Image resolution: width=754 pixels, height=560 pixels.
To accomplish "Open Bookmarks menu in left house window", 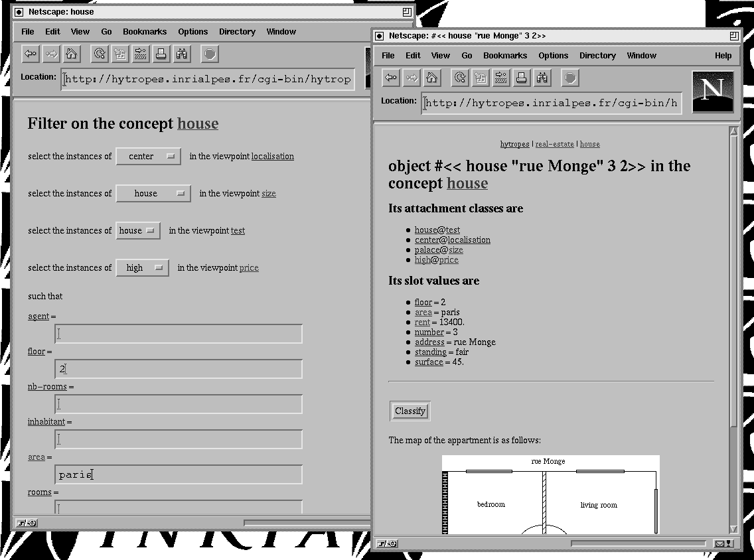I will point(145,32).
